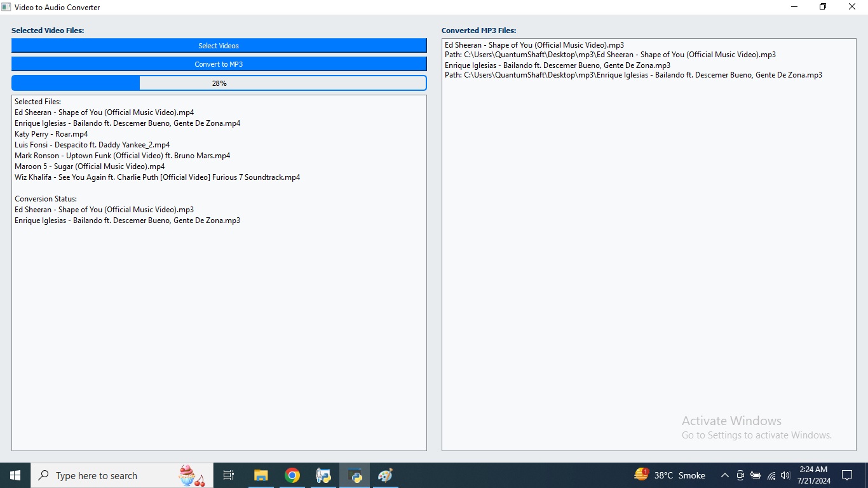Open the volume speaker tray icon
Viewport: 868px width, 488px height.
tap(785, 475)
